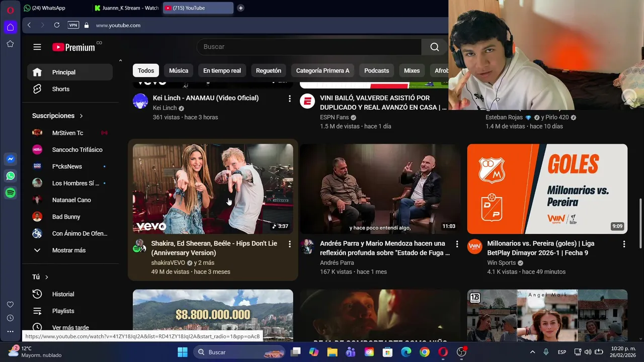Open options for Kei Linch ANAMAU video
Image resolution: width=644 pixels, height=362 pixels.
(289, 99)
